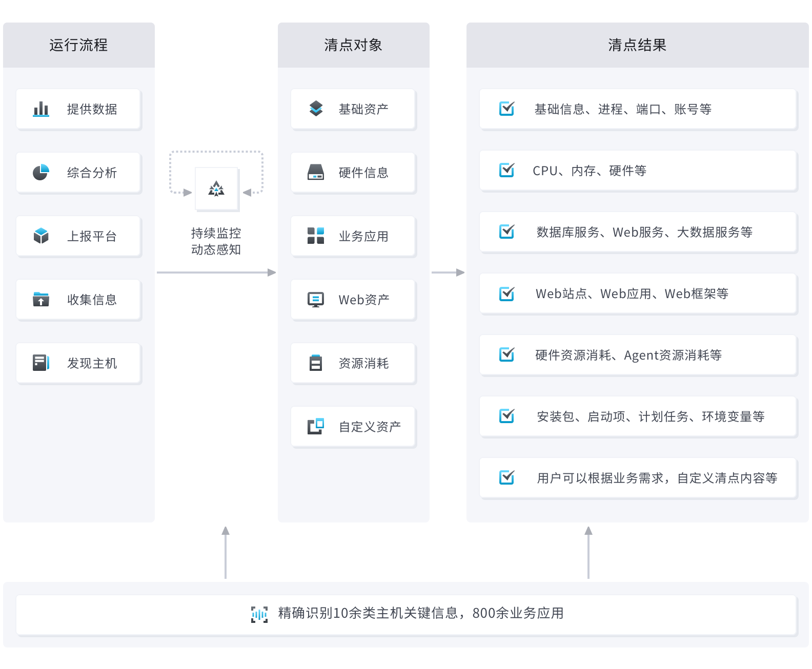The image size is (812, 669).
Task: Click the 资源消耗 label
Action: point(363,363)
